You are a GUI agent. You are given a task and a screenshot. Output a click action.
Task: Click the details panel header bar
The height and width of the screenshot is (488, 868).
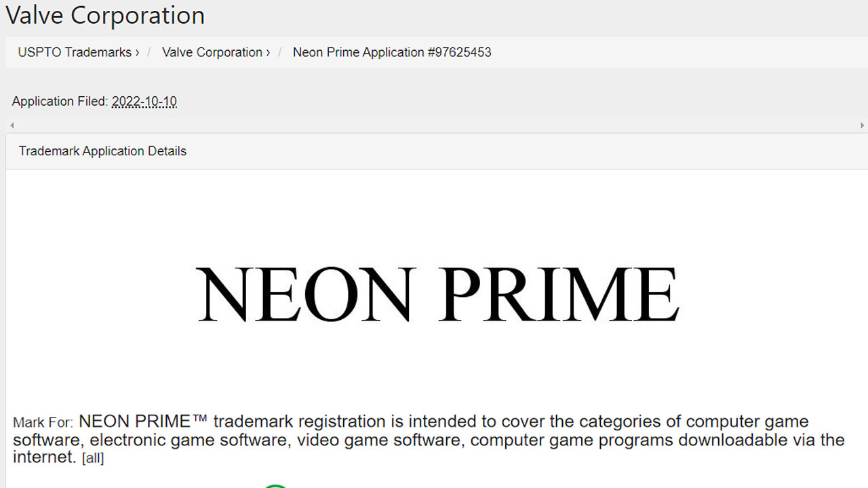[434, 150]
